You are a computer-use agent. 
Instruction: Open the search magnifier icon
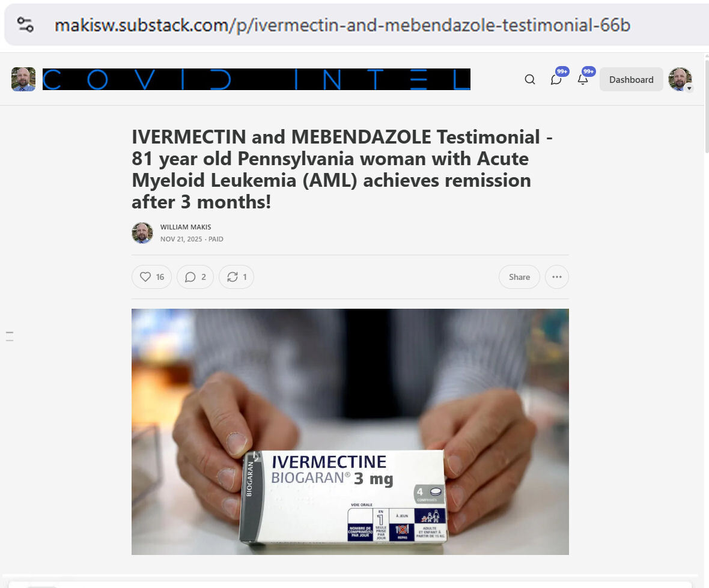click(x=530, y=79)
